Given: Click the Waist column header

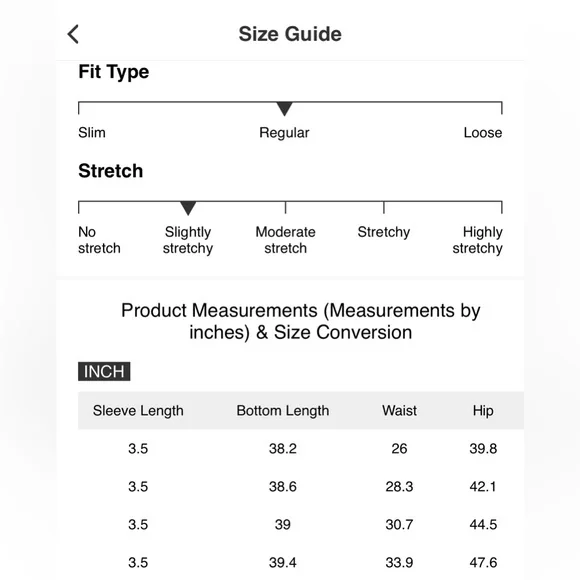Looking at the screenshot, I should [x=399, y=411].
